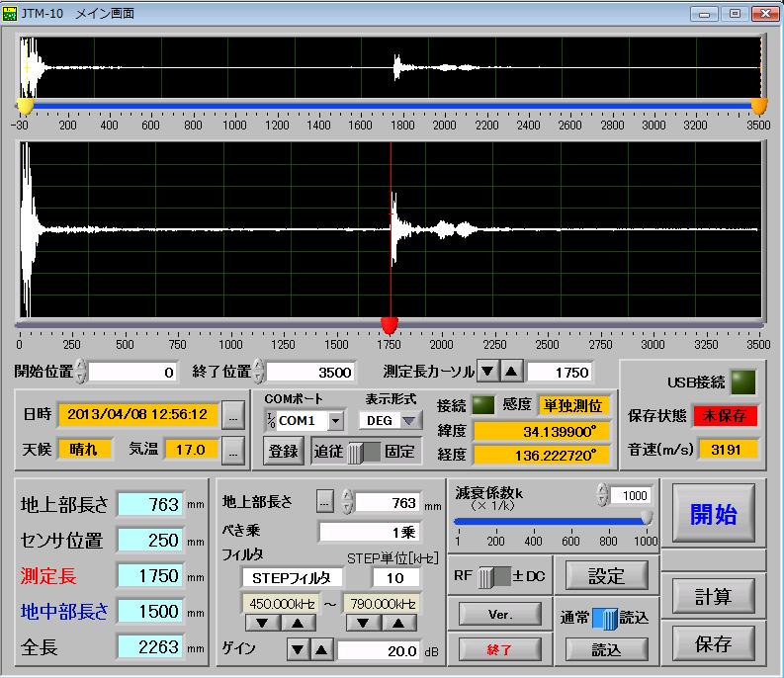Click the 経度 136.222720° value
The height and width of the screenshot is (678, 784).
pyautogui.click(x=542, y=455)
